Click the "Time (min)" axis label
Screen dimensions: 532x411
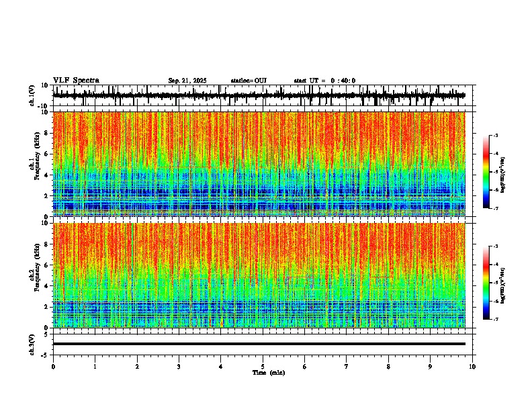[269, 373]
